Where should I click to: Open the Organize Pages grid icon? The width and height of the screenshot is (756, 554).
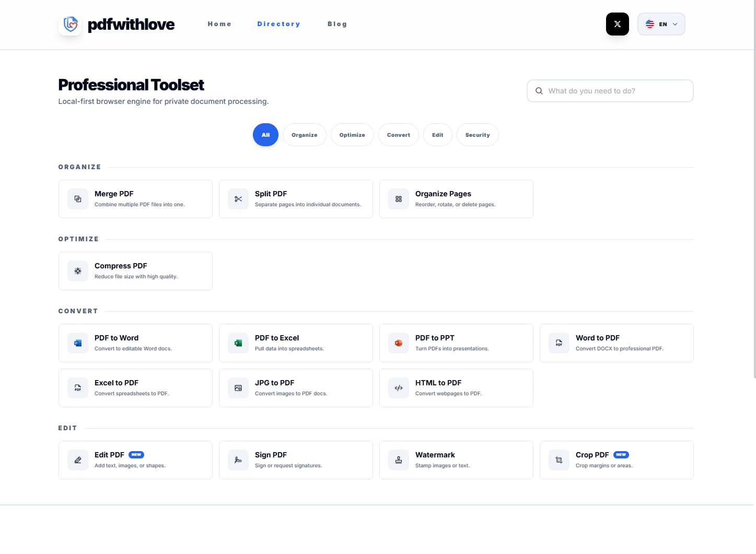point(399,199)
